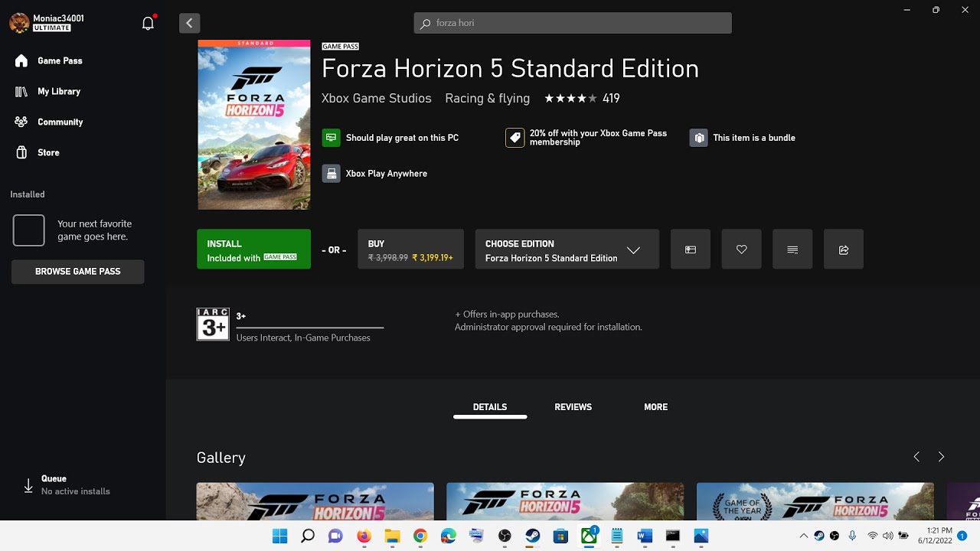
Task: Click the star rating with 419 reviews
Action: click(x=582, y=98)
